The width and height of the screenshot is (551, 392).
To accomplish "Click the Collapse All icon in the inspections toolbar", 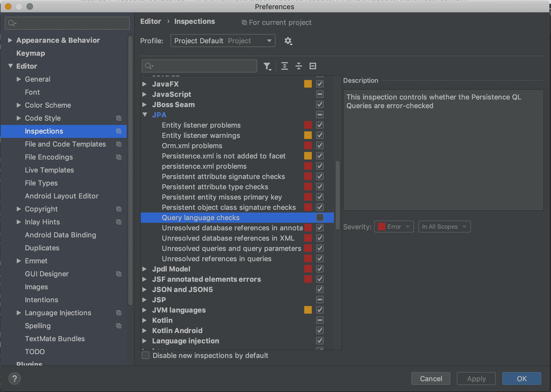I will (299, 66).
